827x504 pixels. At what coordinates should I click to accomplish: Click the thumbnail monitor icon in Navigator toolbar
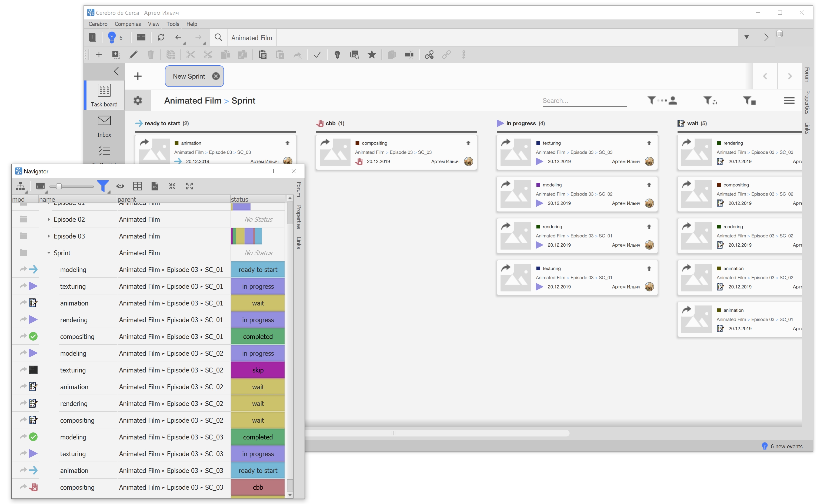(40, 186)
